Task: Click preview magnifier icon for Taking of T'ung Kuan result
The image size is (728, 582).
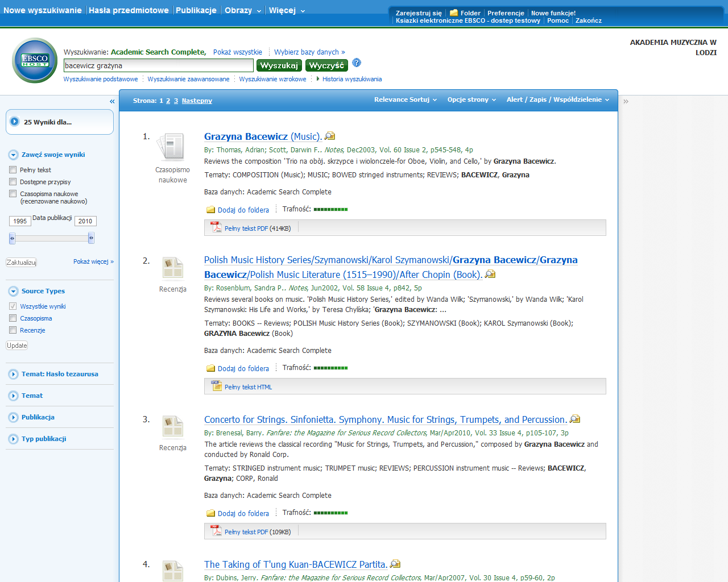Action: pyautogui.click(x=395, y=564)
